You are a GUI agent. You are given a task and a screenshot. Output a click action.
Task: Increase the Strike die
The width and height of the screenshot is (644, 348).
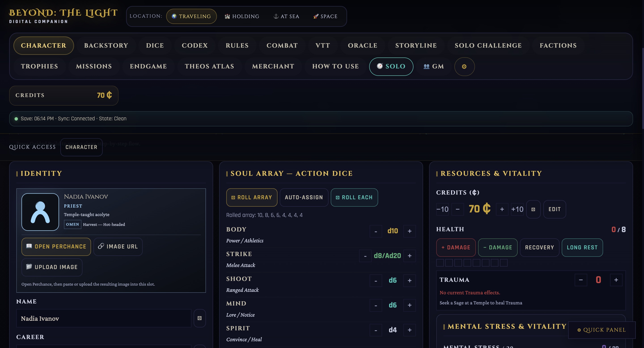coord(409,256)
